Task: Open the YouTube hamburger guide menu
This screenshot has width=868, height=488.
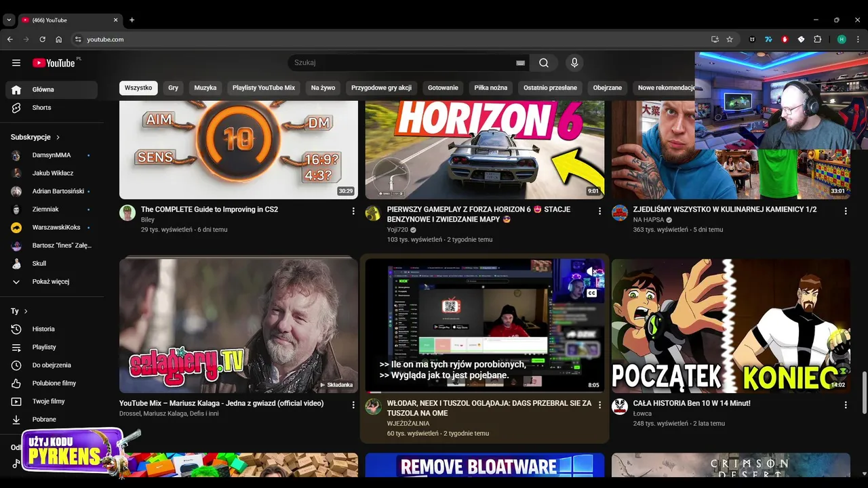Action: pyautogui.click(x=16, y=63)
